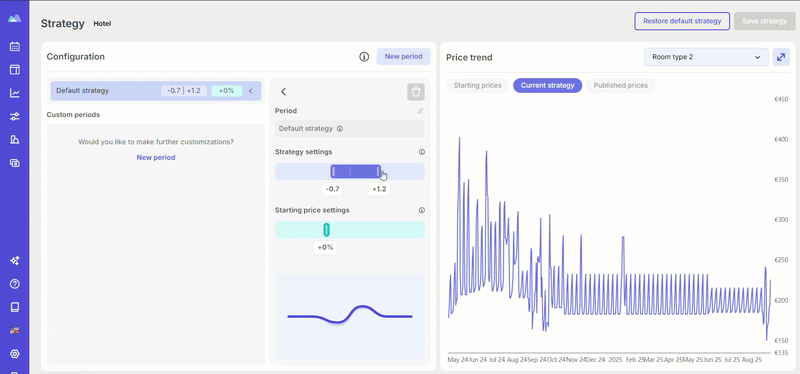Click the trash delete period icon
This screenshot has height=374, width=800.
(416, 92)
